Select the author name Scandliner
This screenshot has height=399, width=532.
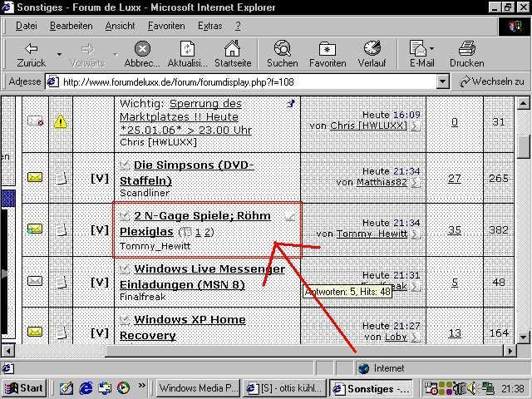point(145,193)
